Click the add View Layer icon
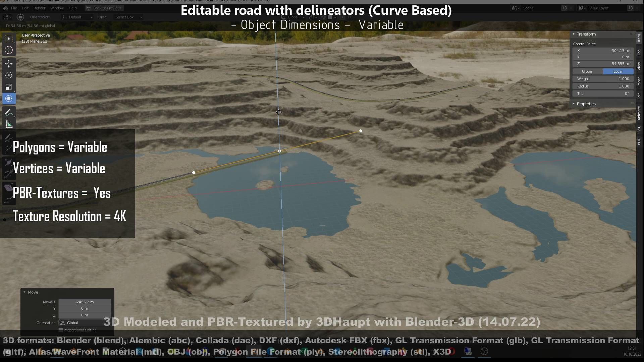Screen dimensions: 644x362 [x=630, y=8]
